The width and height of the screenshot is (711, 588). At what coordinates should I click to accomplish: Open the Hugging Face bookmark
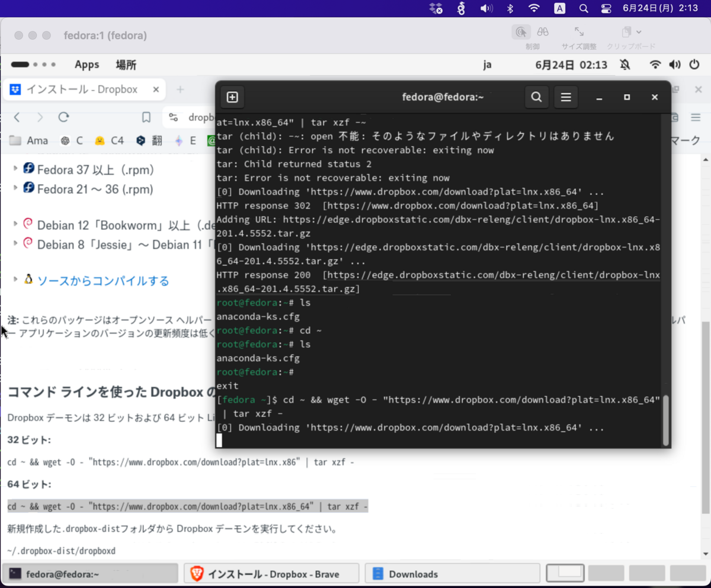coord(100,140)
